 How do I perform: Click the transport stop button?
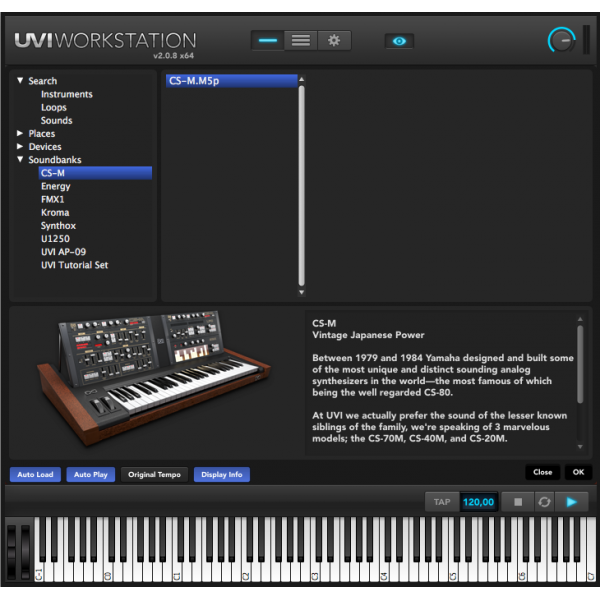518,502
